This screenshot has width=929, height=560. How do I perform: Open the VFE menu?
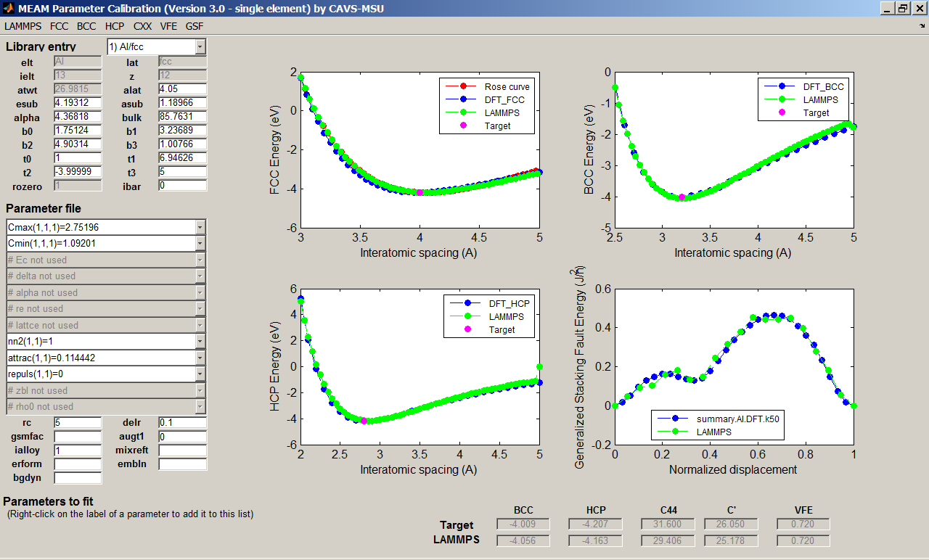coord(168,26)
